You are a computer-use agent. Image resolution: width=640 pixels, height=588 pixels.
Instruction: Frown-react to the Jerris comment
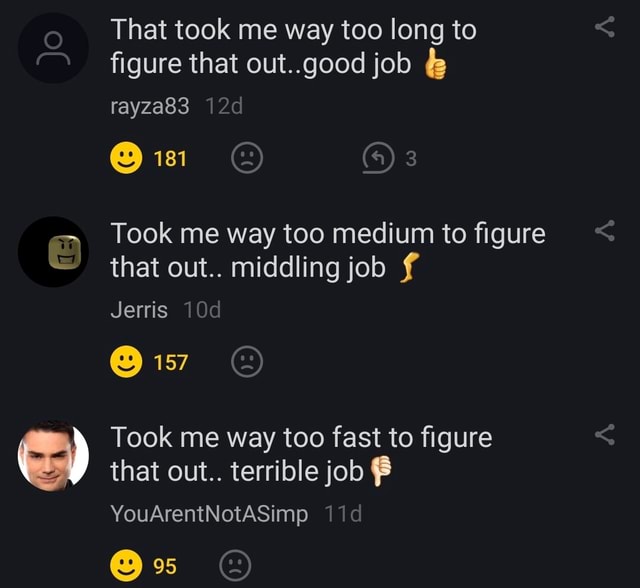coord(247,362)
